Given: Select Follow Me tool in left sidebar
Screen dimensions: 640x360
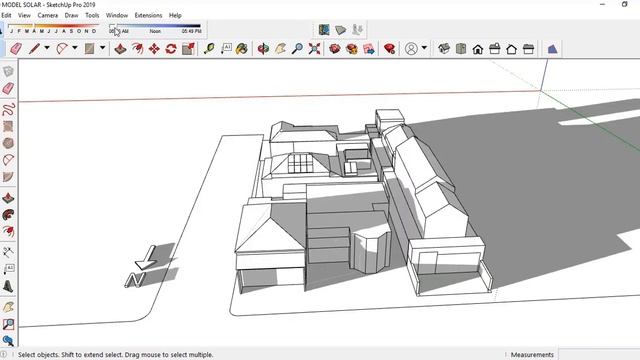Looking at the screenshot, I should [8, 215].
